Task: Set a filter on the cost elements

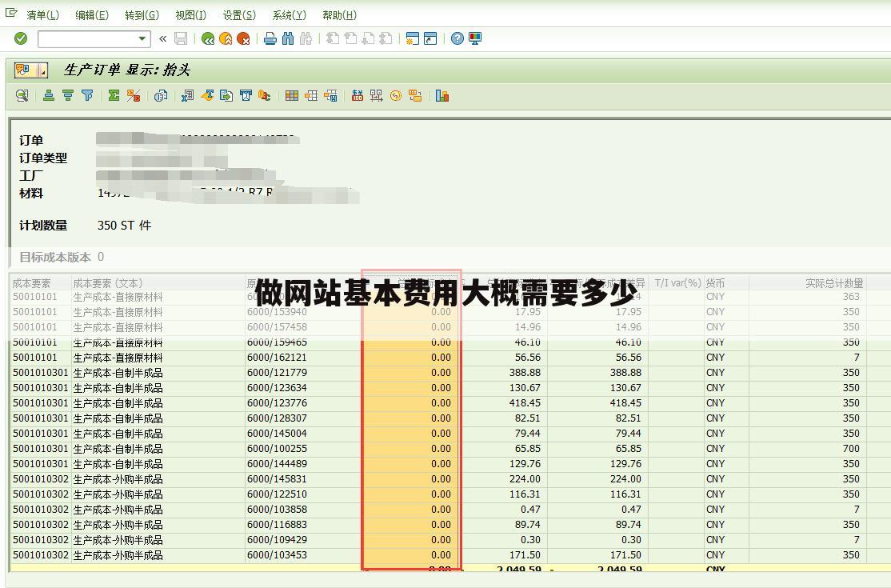Action: (x=86, y=96)
